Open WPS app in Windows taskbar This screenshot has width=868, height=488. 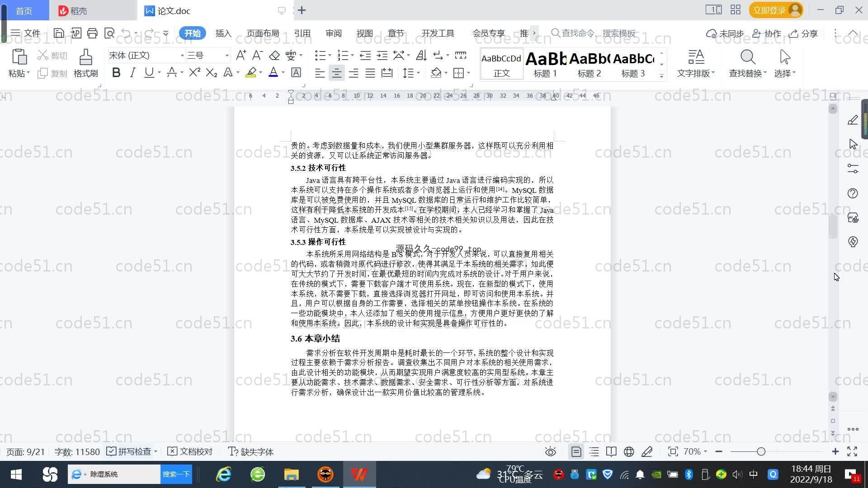tap(359, 474)
